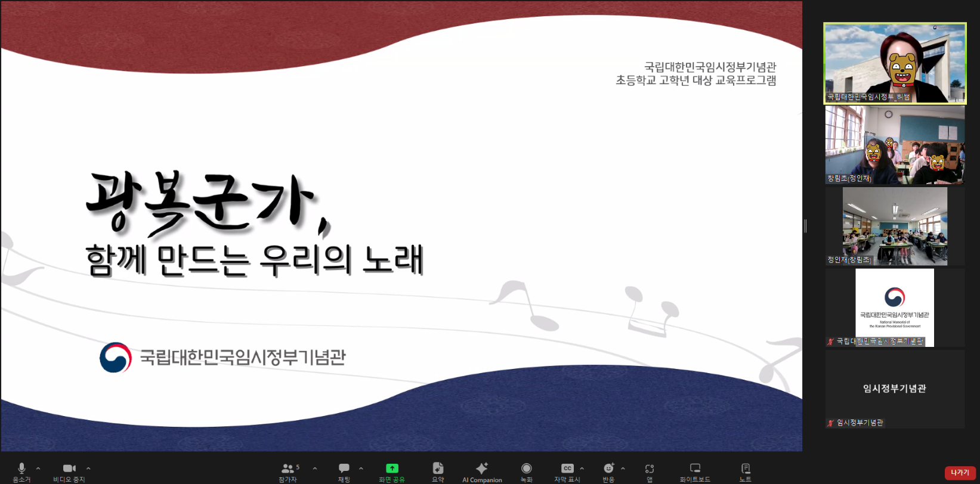Open the 화이트보드 whiteboard

pyautogui.click(x=695, y=472)
